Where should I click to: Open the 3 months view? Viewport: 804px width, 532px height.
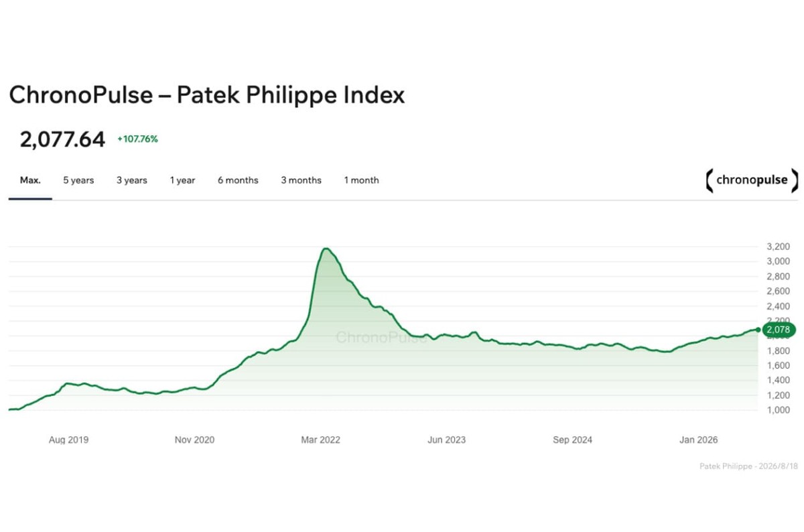pos(301,180)
